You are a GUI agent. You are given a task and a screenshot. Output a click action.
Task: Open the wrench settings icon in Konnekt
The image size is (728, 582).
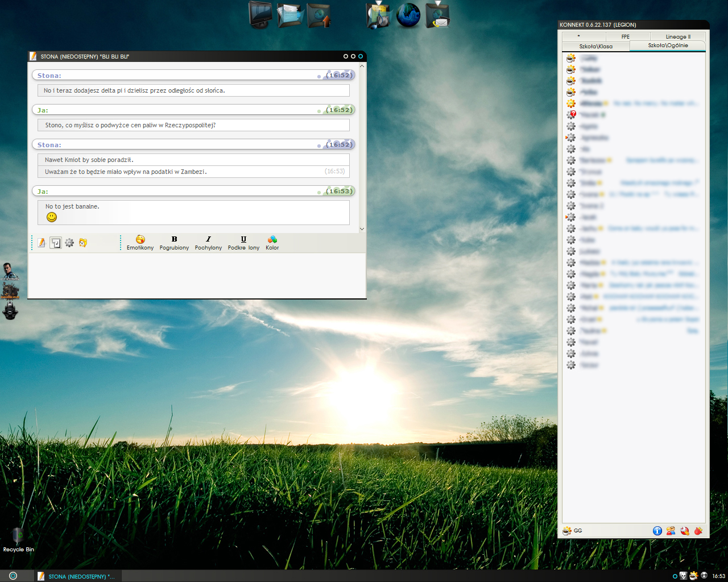click(x=685, y=531)
